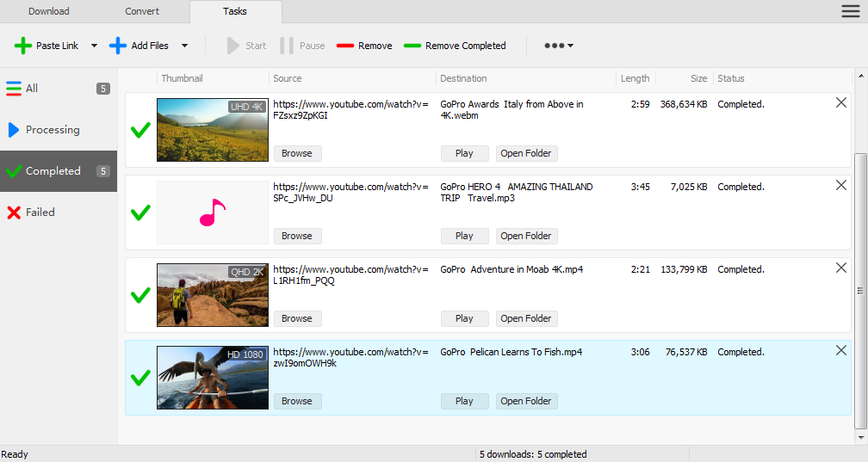
Task: Play the AMAZING THAILAND TRIP mp3
Action: click(464, 236)
